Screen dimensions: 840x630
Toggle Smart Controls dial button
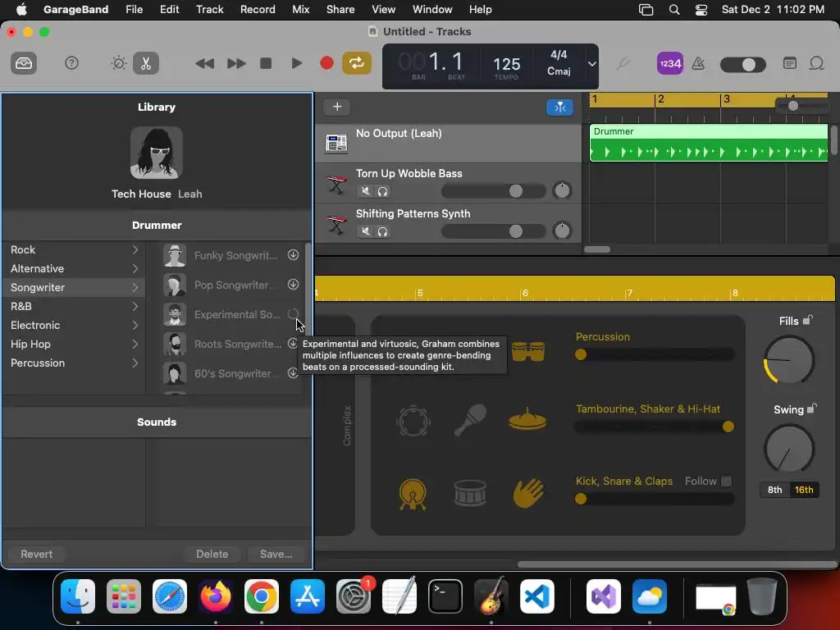click(118, 63)
